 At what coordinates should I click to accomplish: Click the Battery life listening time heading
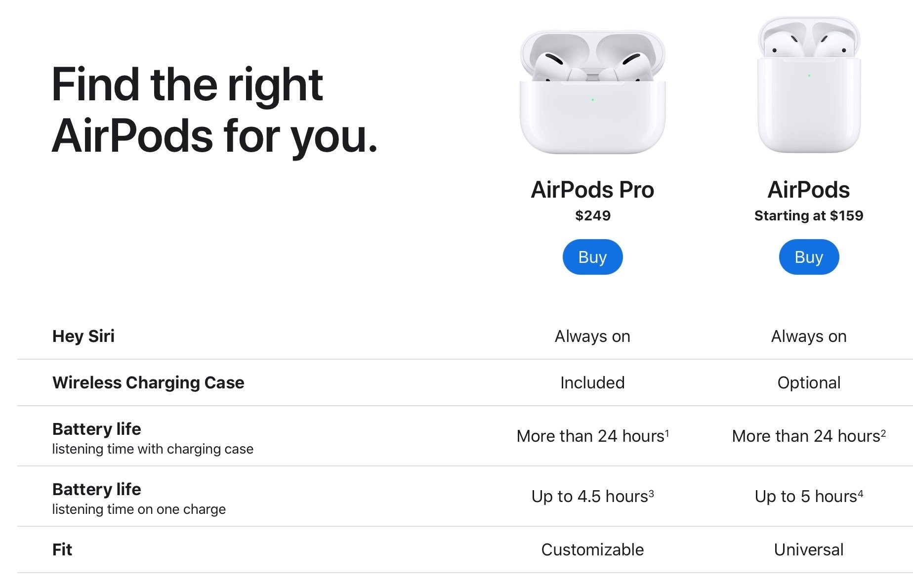(96, 429)
